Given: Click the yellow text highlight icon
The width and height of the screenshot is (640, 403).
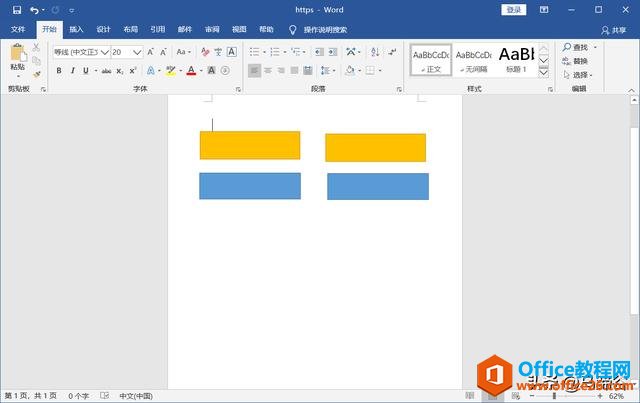Looking at the screenshot, I should pyautogui.click(x=170, y=71).
